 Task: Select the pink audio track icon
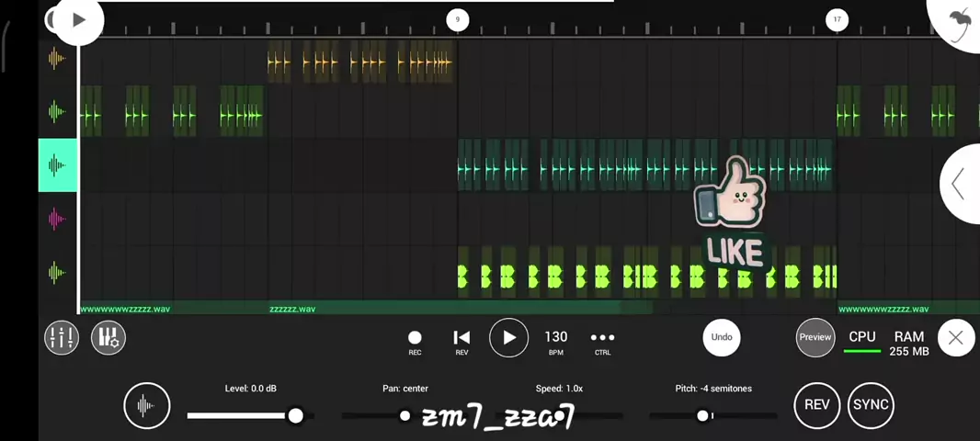(57, 219)
